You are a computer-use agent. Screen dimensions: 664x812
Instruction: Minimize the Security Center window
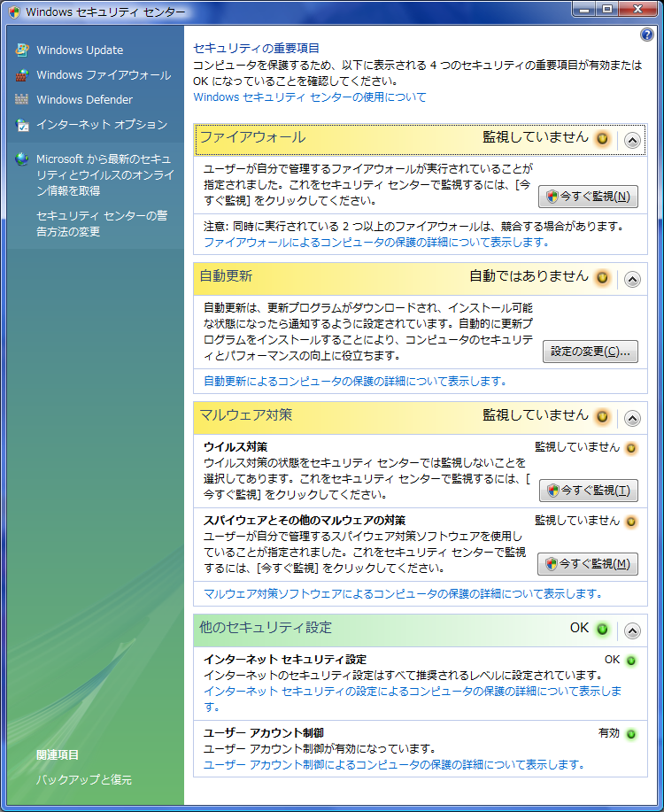coord(583,10)
